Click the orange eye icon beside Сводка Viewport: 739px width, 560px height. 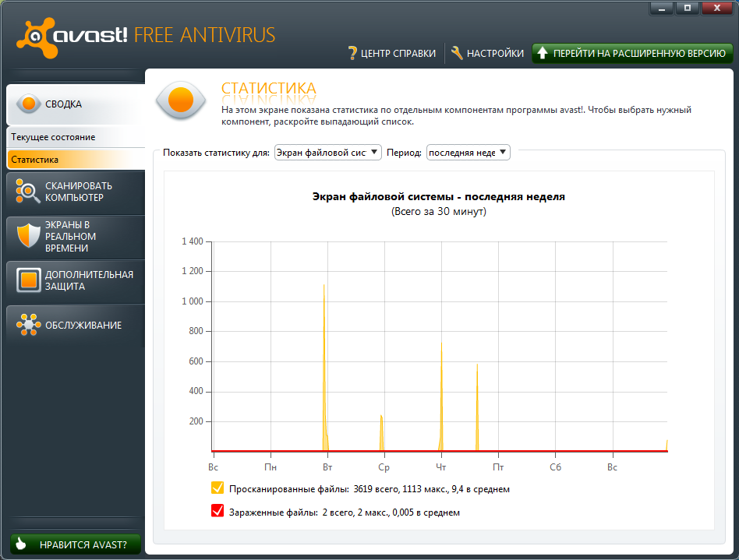coord(29,104)
